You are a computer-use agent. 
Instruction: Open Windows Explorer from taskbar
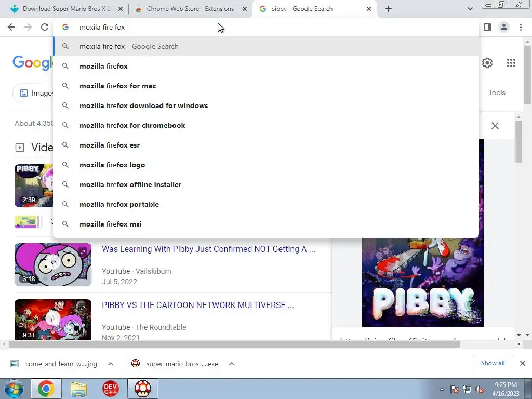pos(78,389)
